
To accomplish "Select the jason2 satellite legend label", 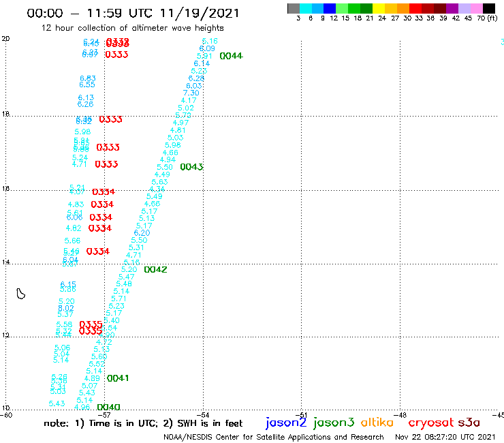I will tap(286, 423).
